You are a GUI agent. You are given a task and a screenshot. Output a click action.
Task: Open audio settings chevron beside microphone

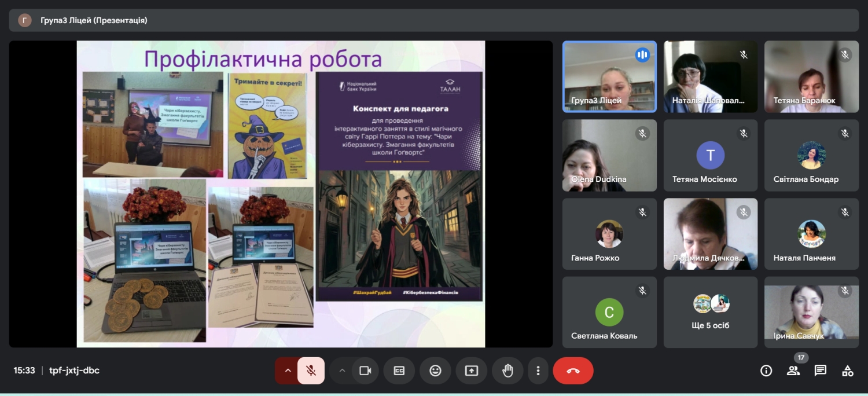click(288, 371)
